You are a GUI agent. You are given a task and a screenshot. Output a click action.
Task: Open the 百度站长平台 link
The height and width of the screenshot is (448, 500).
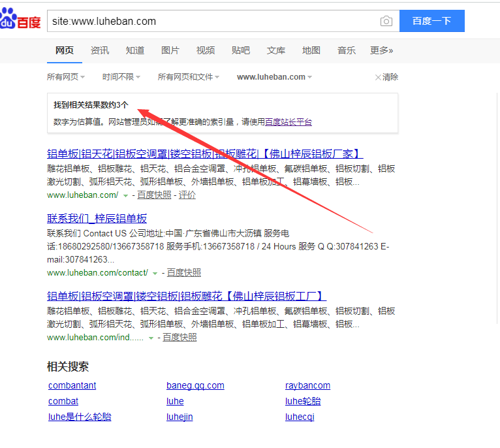click(288, 121)
